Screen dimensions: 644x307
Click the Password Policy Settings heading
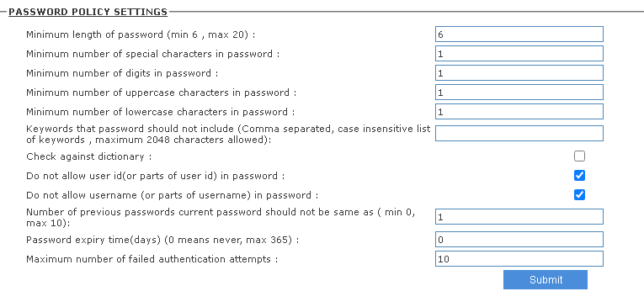88,12
